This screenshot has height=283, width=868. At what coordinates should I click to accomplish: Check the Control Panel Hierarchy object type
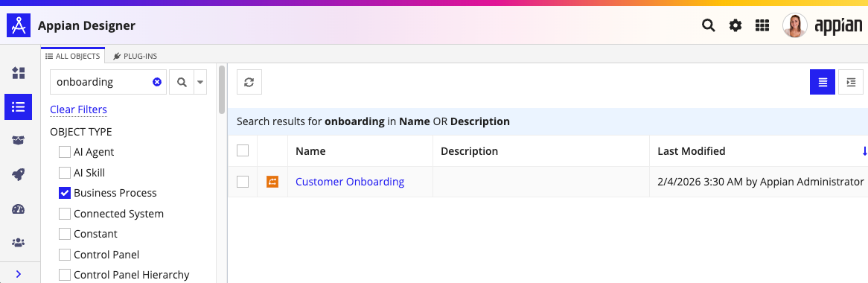coord(65,275)
